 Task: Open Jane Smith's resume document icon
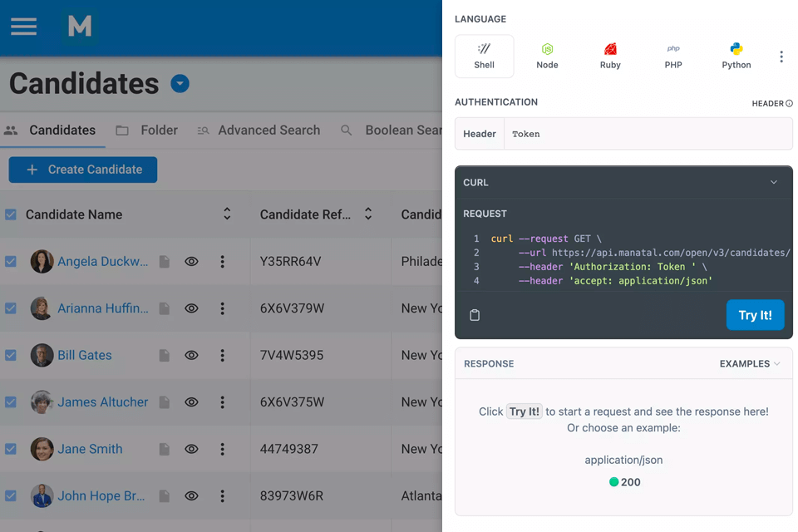point(164,449)
